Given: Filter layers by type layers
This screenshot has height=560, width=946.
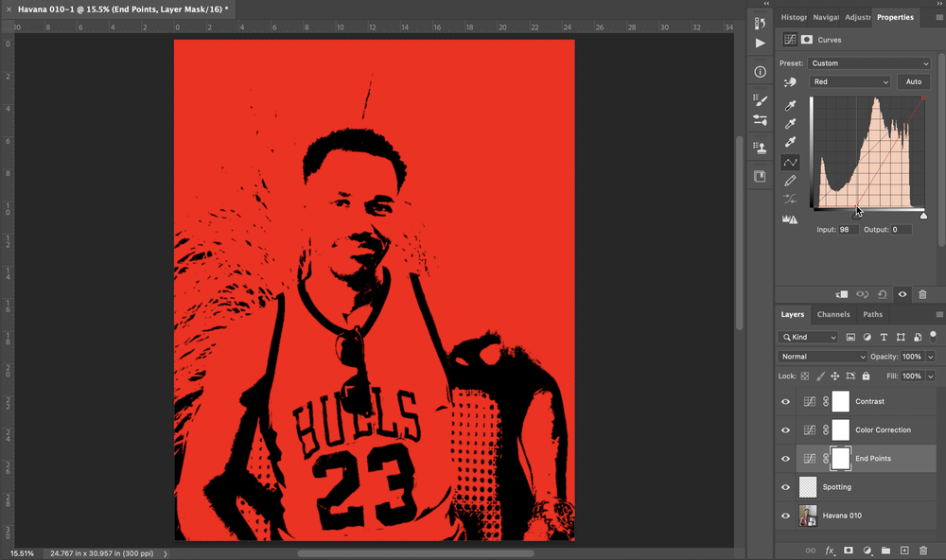Looking at the screenshot, I should coord(884,338).
